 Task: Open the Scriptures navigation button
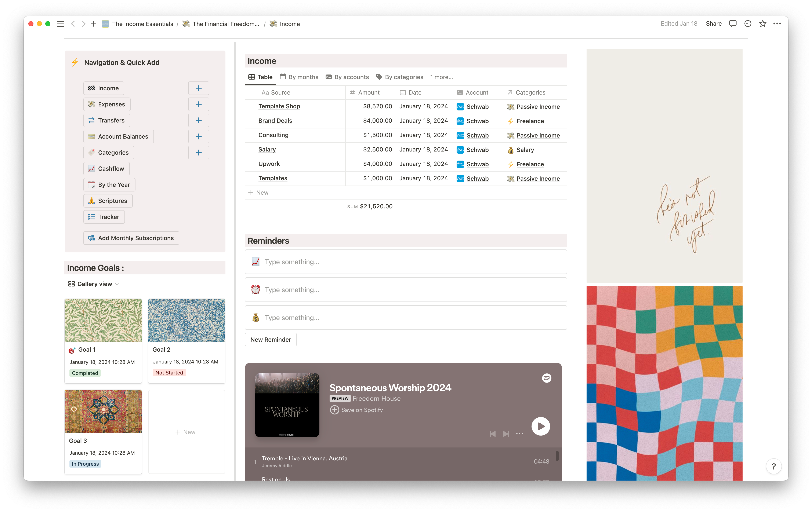click(108, 201)
